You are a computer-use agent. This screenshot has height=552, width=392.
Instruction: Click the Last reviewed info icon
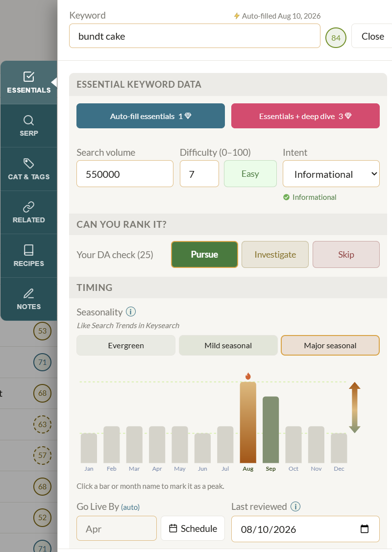coord(295,506)
